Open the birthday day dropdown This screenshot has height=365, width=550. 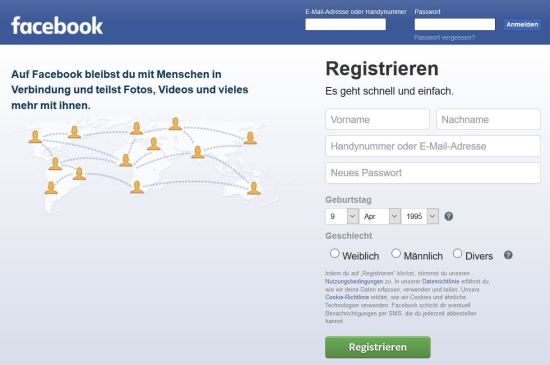coord(342,216)
